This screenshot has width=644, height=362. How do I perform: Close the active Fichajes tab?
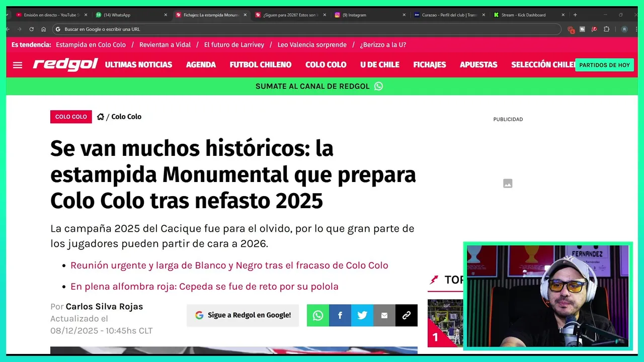[x=245, y=15]
